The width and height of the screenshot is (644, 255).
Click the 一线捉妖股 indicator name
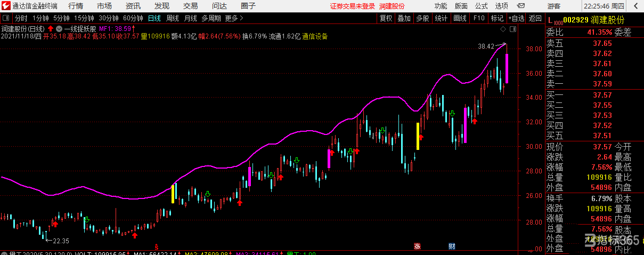[80, 28]
